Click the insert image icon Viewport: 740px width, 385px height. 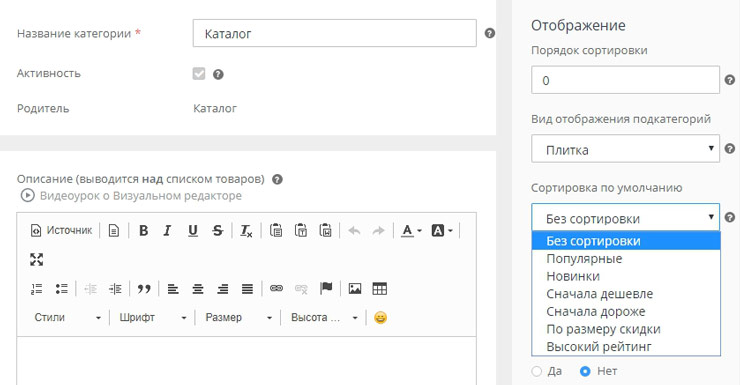[x=355, y=288]
